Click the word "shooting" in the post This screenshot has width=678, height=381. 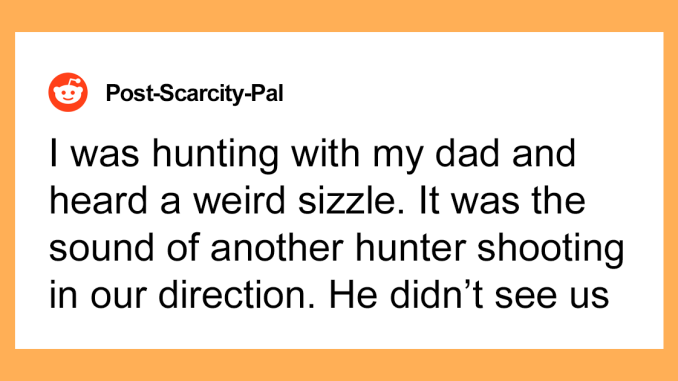click(x=551, y=250)
